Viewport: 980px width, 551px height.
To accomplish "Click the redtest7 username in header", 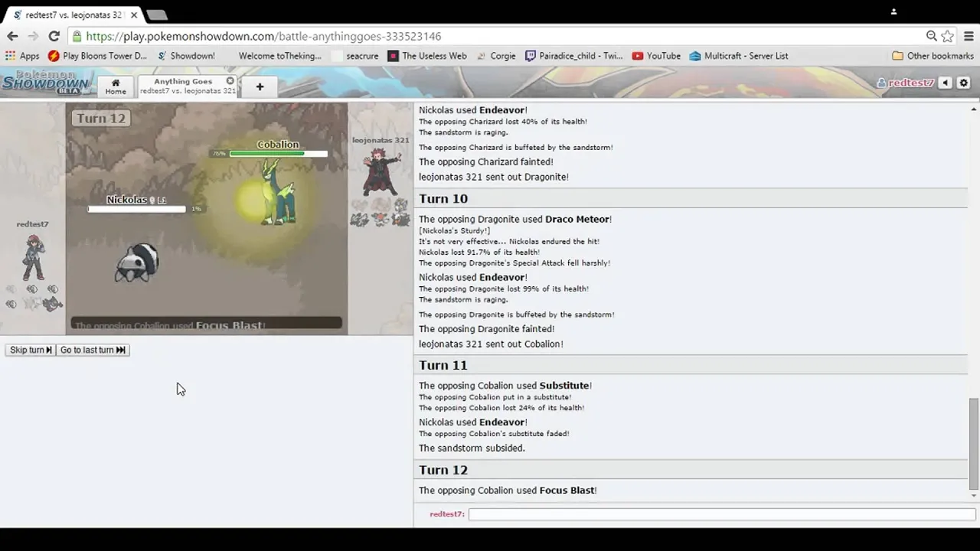I will (x=906, y=83).
